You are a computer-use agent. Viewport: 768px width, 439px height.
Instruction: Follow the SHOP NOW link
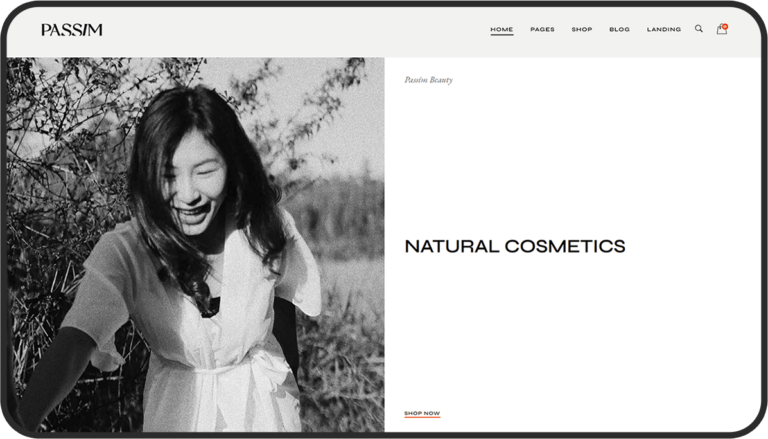click(x=421, y=413)
